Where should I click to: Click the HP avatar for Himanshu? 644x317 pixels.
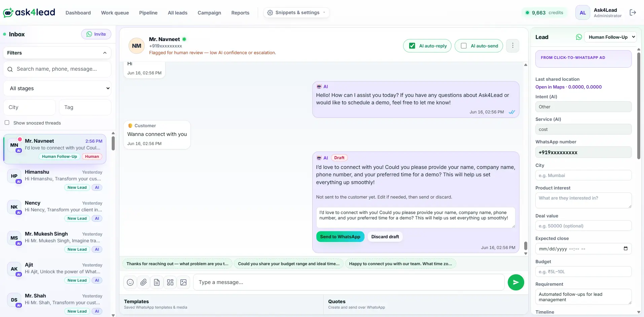coord(14,176)
